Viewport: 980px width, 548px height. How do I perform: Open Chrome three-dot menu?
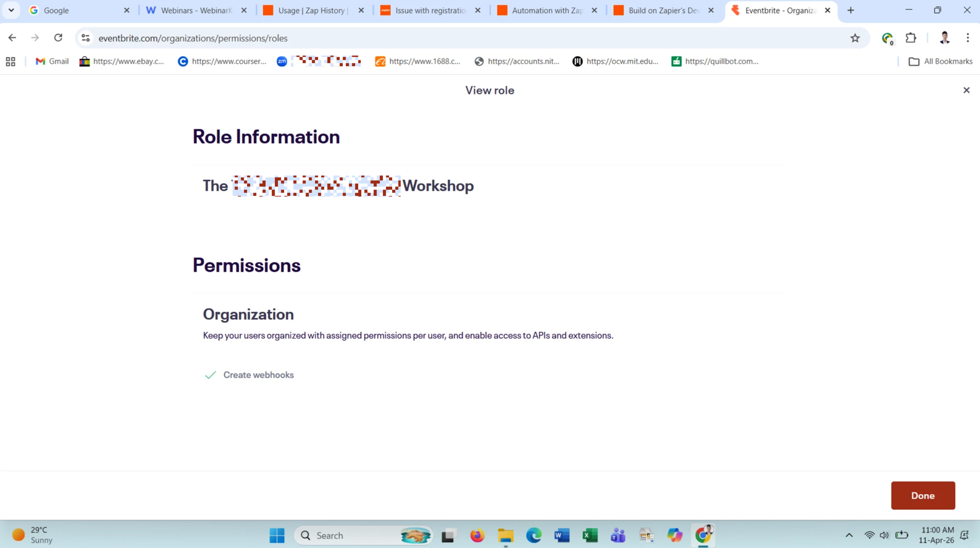(968, 38)
